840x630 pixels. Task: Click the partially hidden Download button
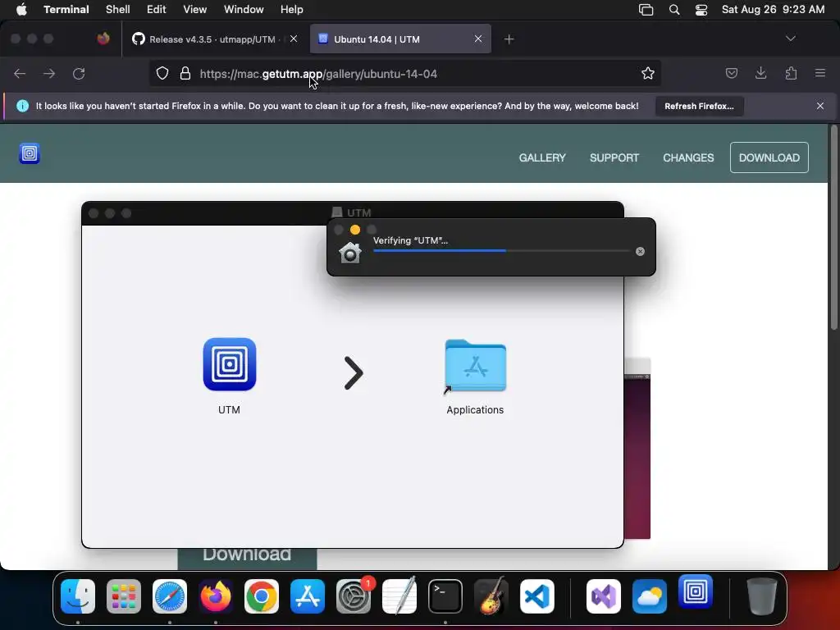click(247, 559)
